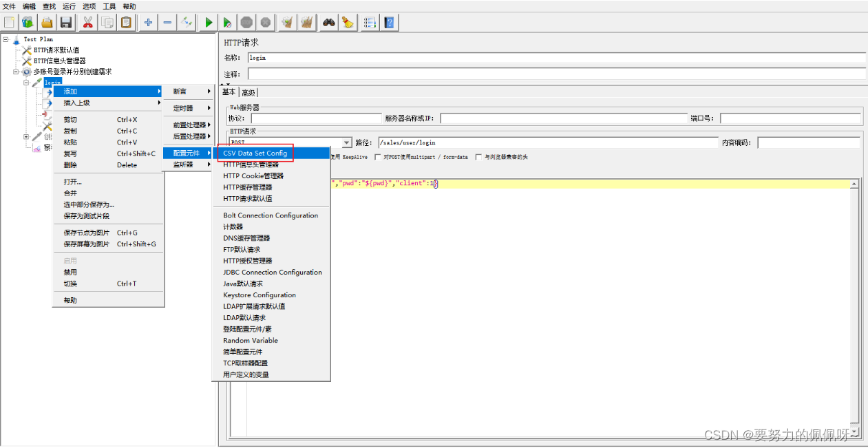Click the 多账号登录并分别创建需求 gear icon
868x448 pixels.
(x=27, y=72)
